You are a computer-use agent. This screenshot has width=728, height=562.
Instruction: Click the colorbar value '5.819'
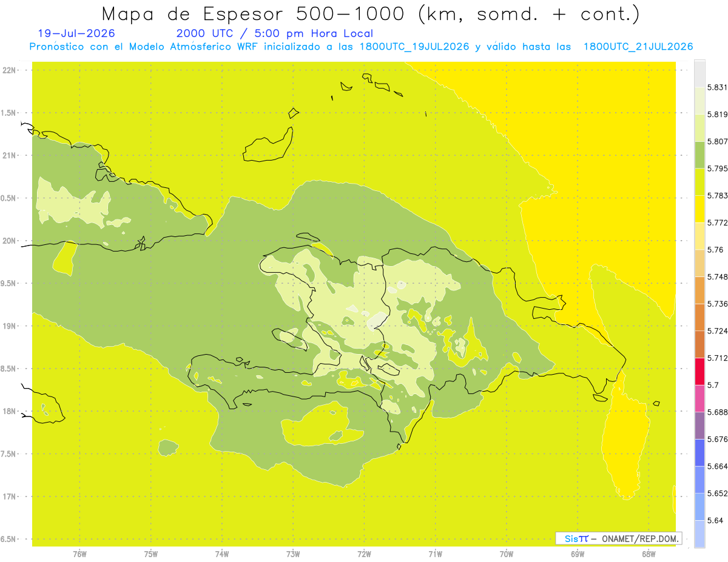(x=716, y=114)
